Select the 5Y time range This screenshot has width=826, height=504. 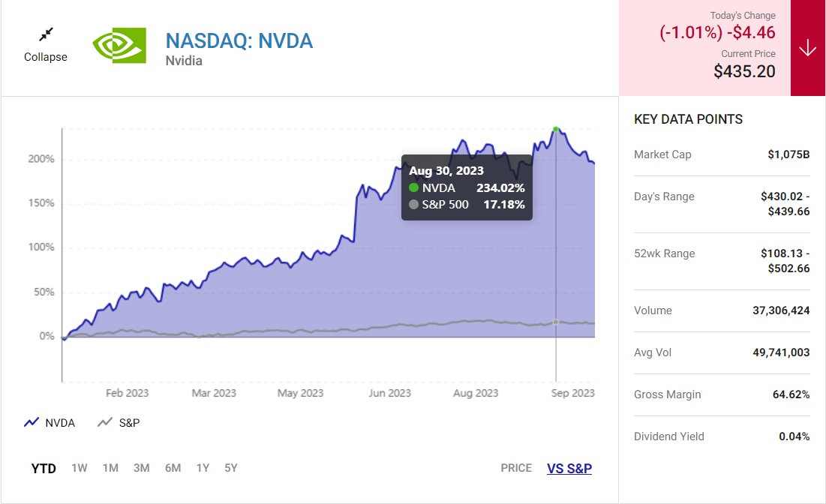click(231, 468)
